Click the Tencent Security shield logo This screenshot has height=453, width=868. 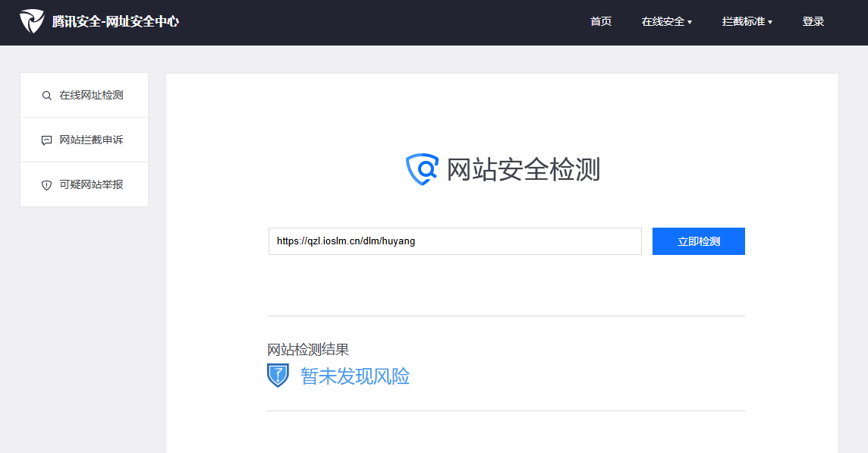[x=32, y=21]
